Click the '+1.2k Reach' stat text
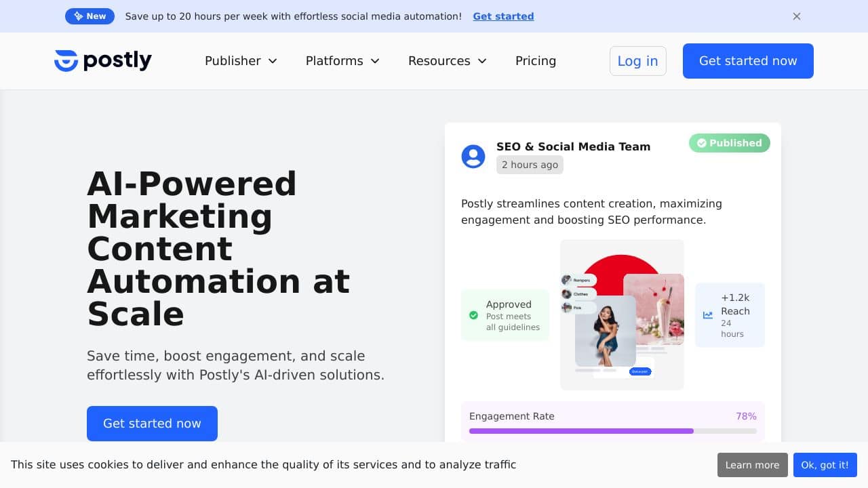 (x=735, y=304)
